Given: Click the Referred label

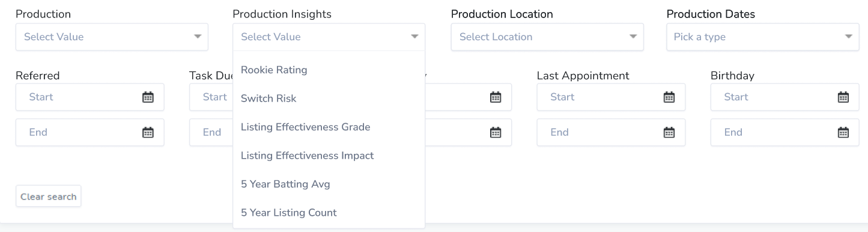Looking at the screenshot, I should click(38, 76).
